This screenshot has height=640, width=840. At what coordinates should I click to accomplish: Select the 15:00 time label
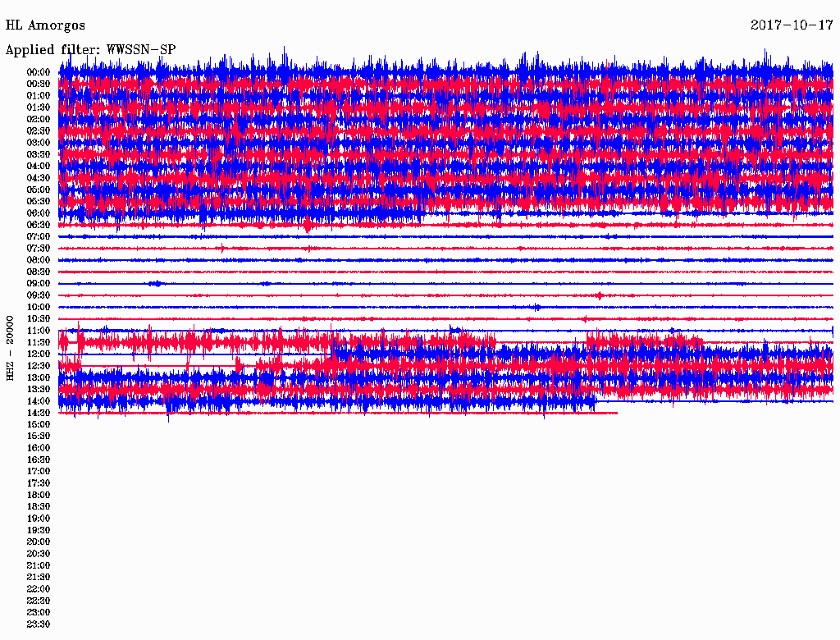(39, 424)
